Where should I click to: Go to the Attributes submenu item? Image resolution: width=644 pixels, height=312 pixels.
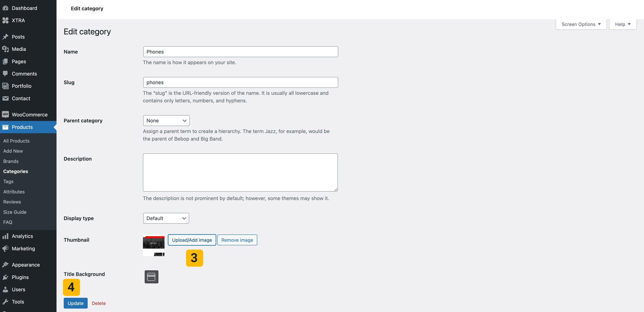point(14,192)
